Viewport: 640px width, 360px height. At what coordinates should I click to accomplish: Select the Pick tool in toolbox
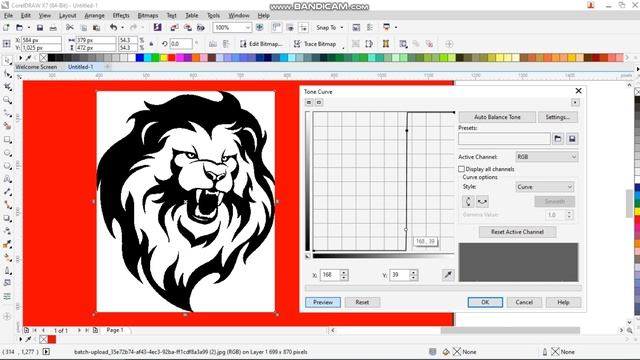(7, 61)
